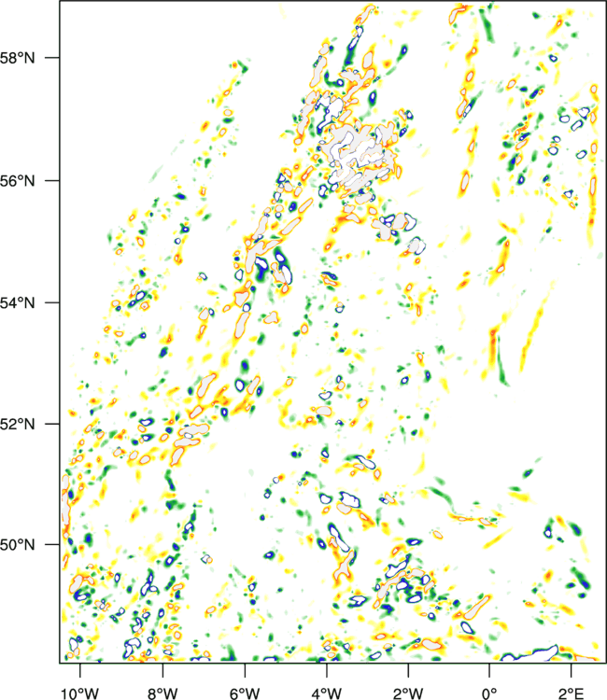The image size is (607, 700).
Task: Click the 52°N latitude label
Action: tap(18, 424)
